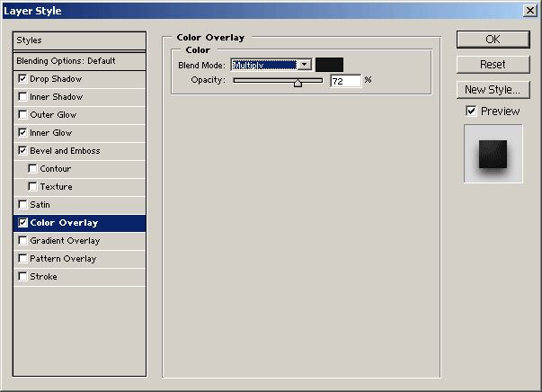
Task: Confirm with the OK button
Action: tap(493, 40)
